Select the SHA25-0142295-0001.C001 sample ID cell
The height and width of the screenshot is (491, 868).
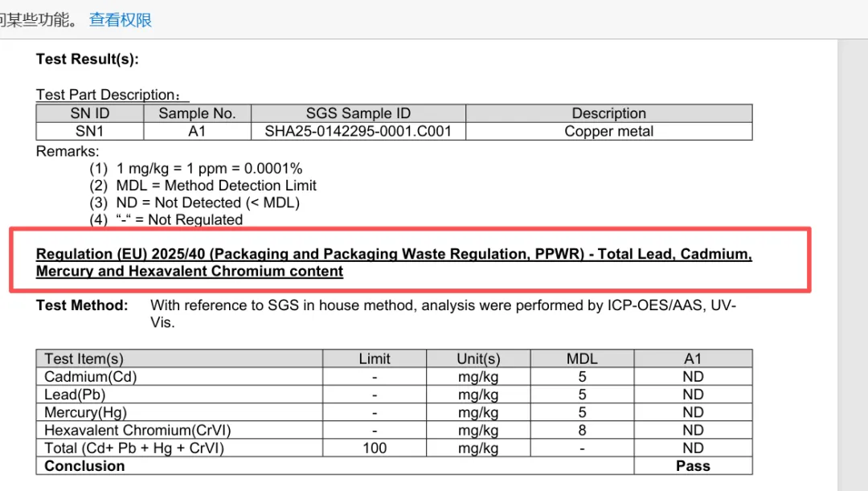(358, 131)
